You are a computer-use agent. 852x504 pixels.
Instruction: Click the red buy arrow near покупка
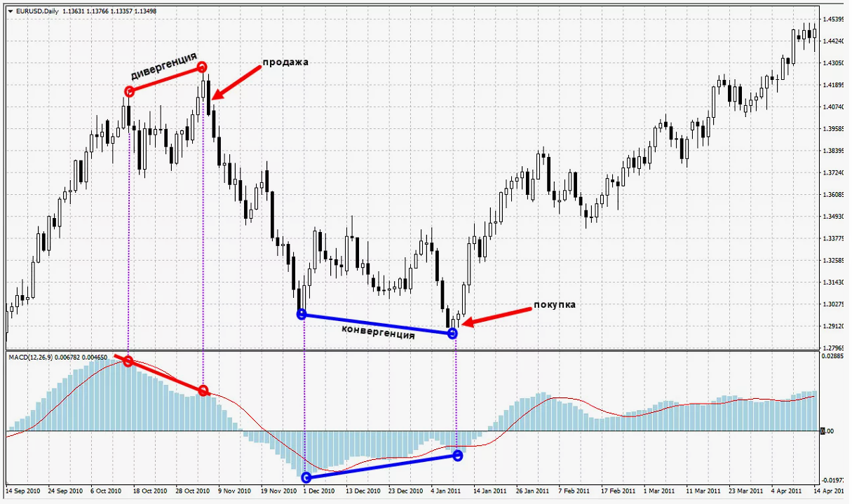point(489,318)
